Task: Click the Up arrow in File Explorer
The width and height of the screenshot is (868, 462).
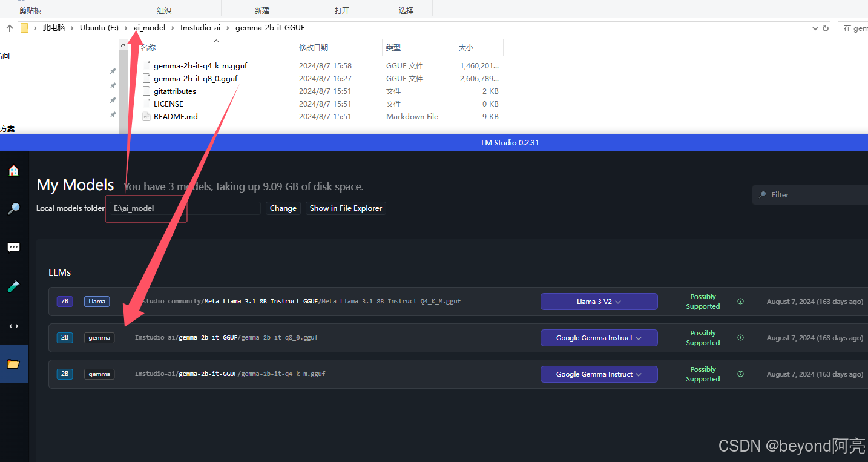Action: coord(9,28)
